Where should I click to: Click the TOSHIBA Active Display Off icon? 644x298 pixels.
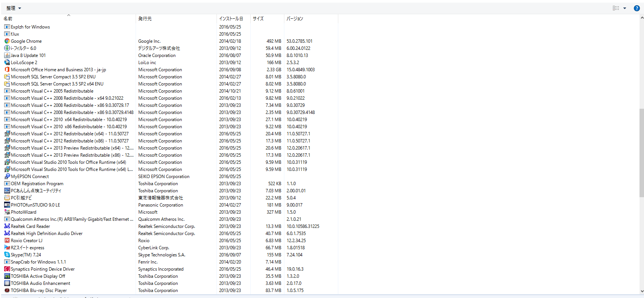pyautogui.click(x=7, y=276)
